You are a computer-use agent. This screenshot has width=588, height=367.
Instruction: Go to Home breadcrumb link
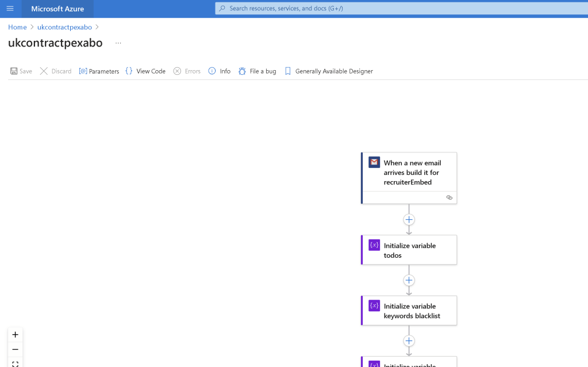coord(17,27)
